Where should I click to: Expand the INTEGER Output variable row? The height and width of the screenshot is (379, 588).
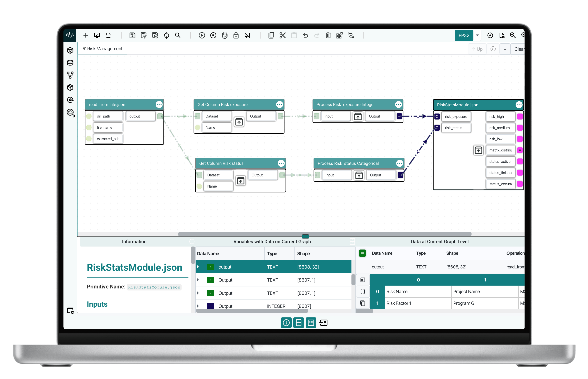(198, 306)
